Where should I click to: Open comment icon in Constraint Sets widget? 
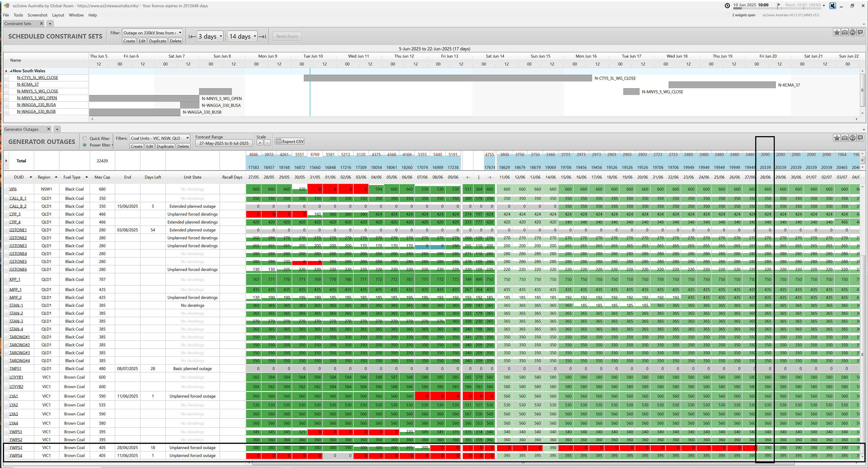pyautogui.click(x=860, y=32)
